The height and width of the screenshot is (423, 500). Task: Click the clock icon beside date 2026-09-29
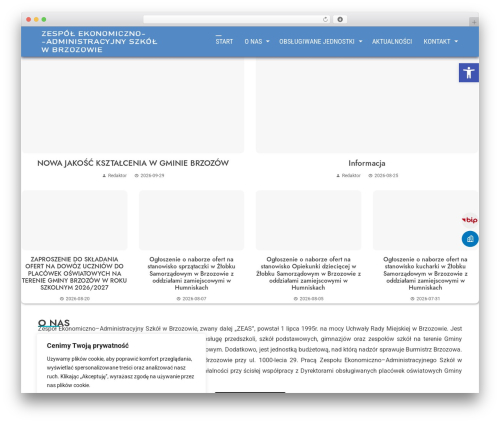pos(136,176)
